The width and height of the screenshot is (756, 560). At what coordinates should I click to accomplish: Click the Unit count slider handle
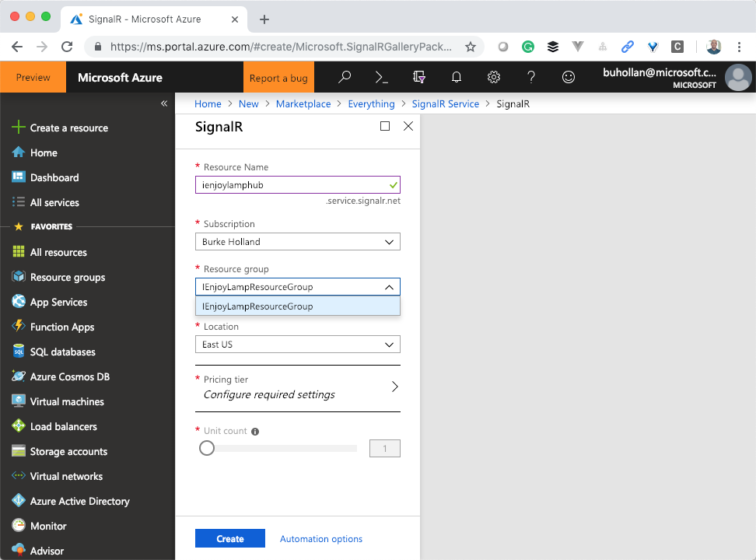pyautogui.click(x=207, y=448)
